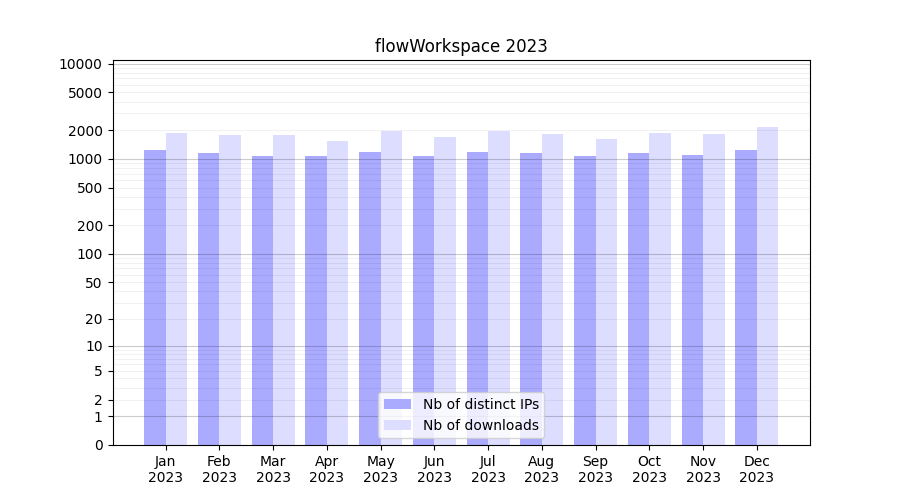Click the 10000 y-axis tick label

81,64
